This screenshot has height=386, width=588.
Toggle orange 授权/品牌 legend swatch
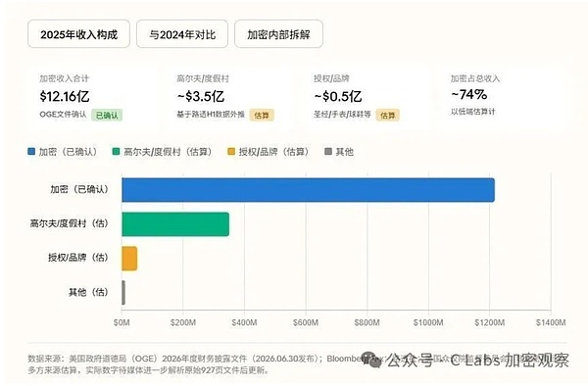point(231,152)
